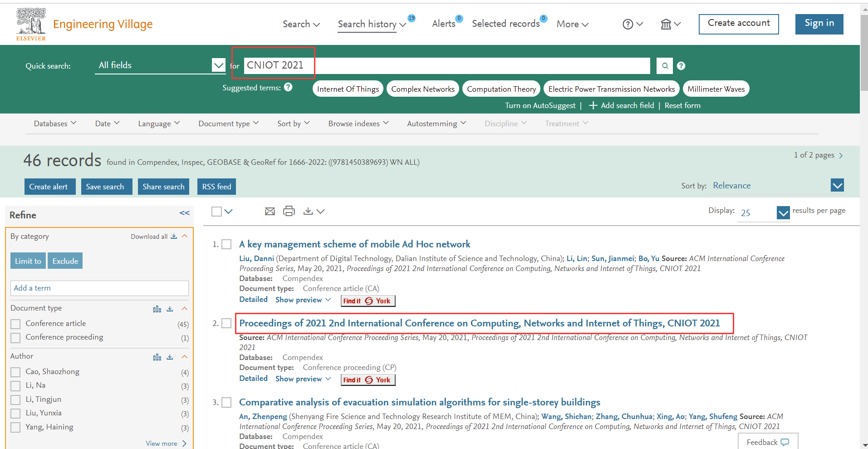Screen dimensions: 868x449
Task: Open the Search history menu
Action: 372,24
